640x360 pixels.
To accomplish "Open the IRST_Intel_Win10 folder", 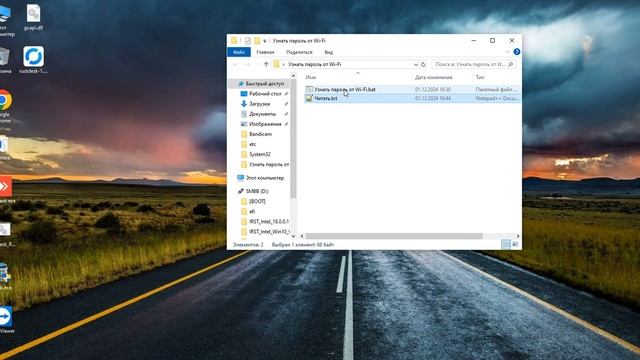I will 269,232.
